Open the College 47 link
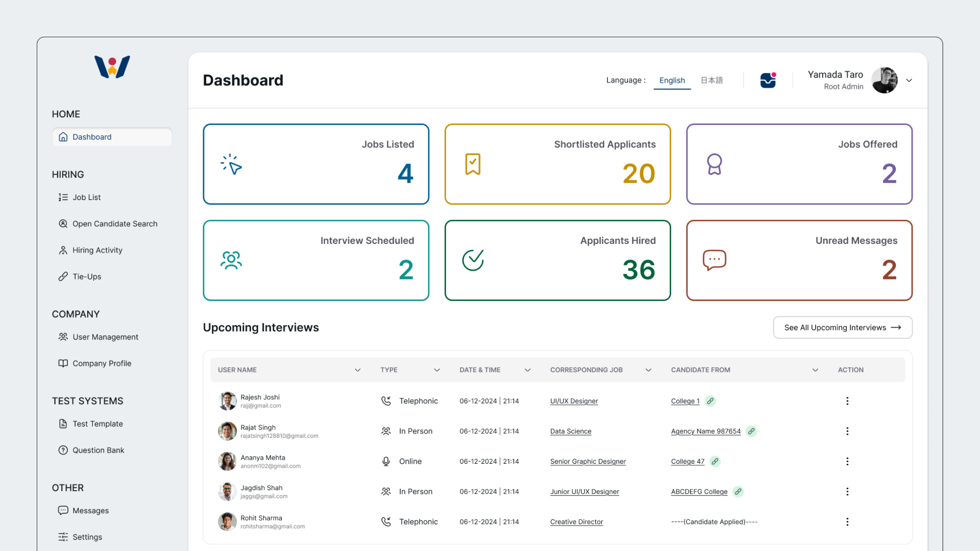The image size is (980, 551). tap(688, 461)
